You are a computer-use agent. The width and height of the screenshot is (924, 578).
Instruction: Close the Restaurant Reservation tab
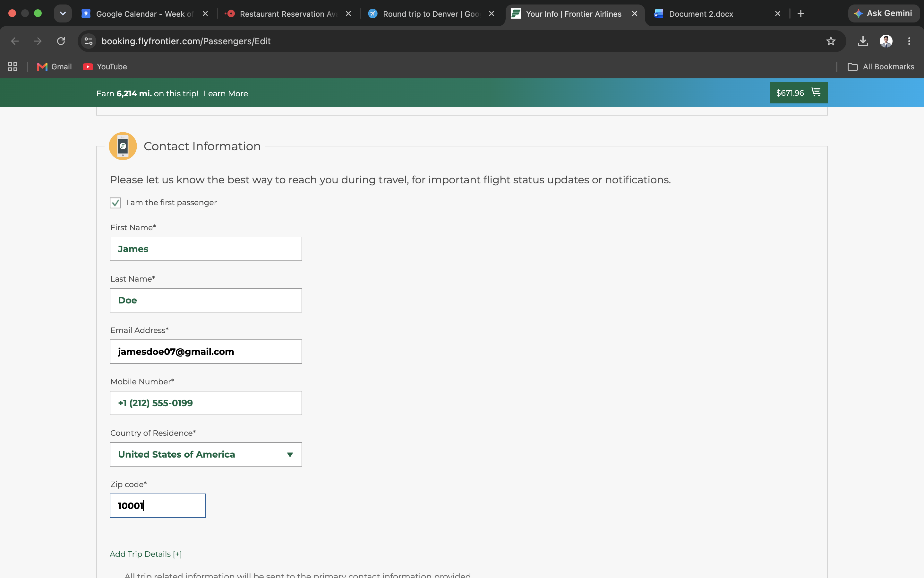tap(348, 14)
